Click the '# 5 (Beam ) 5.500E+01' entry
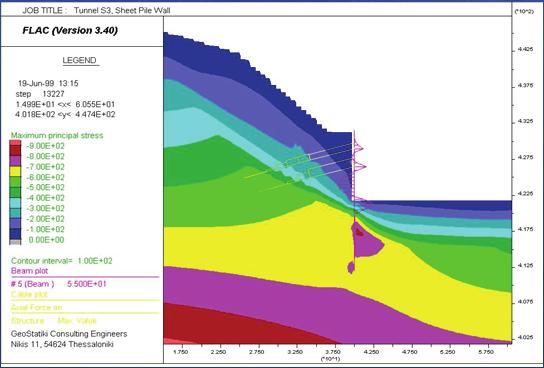Screen dimensions: 544x368 pyautogui.click(x=59, y=284)
